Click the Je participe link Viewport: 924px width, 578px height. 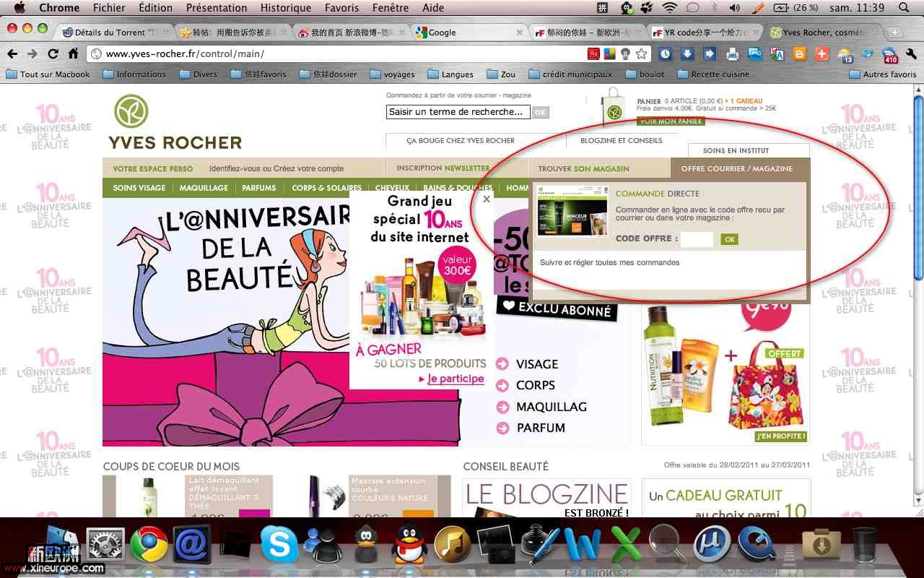pyautogui.click(x=456, y=379)
